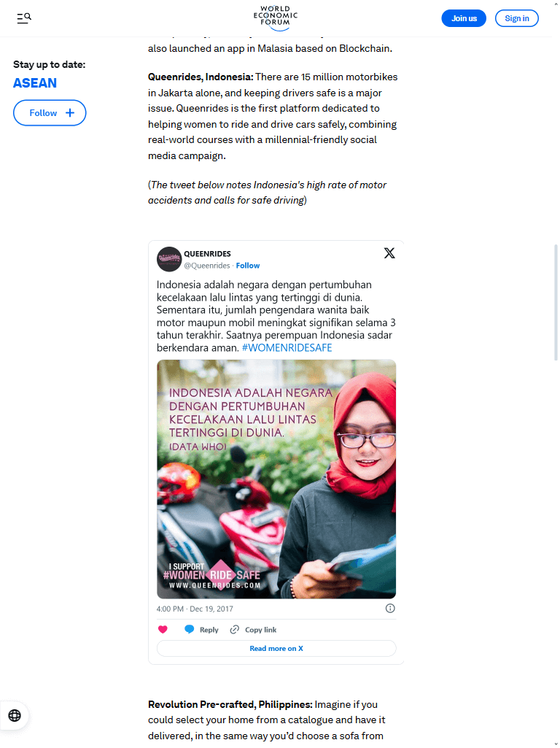The image size is (560, 748).
Task: Click the Join us button
Action: coord(464,18)
